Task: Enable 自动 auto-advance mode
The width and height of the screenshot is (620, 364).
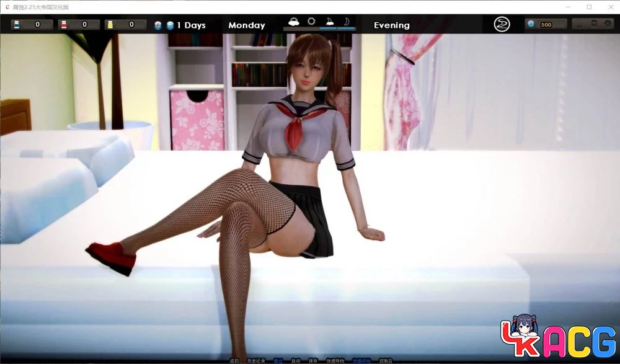Action: point(296,361)
